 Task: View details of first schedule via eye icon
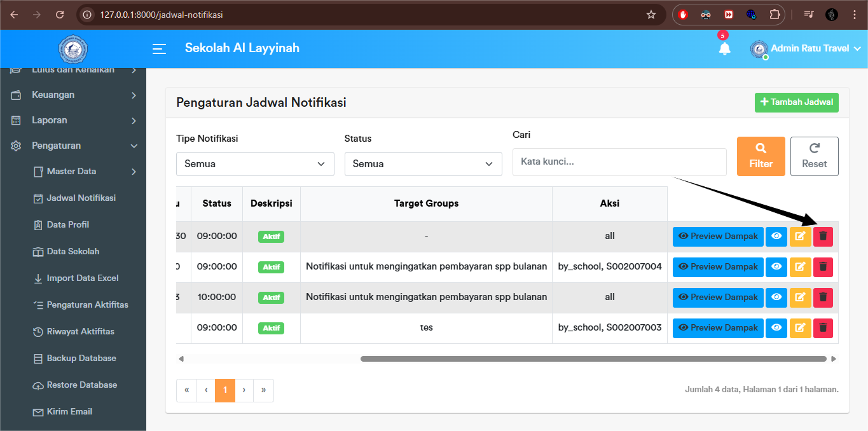pyautogui.click(x=776, y=236)
